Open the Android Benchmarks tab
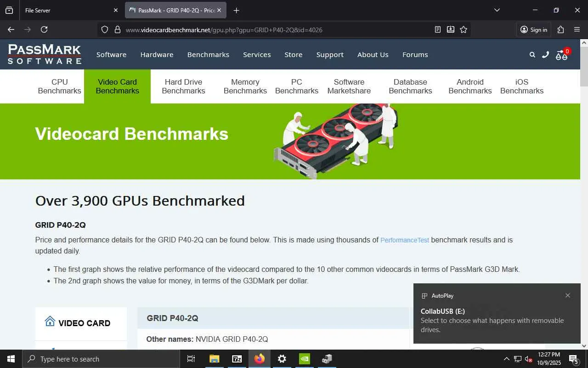This screenshot has height=368, width=588. click(470, 86)
